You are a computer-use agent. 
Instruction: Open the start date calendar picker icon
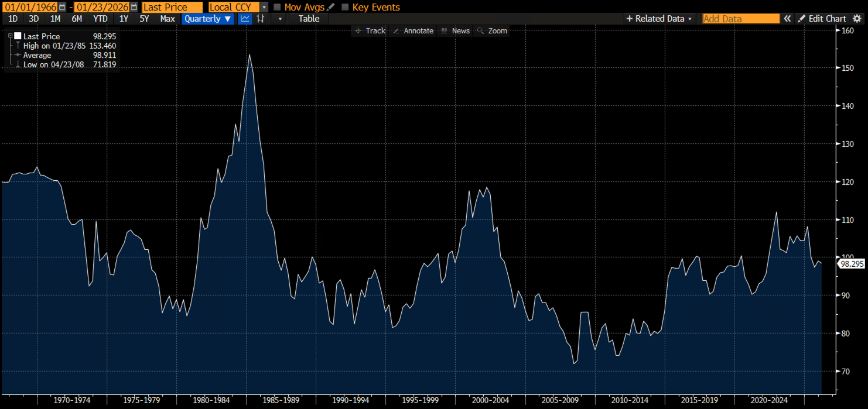62,7
